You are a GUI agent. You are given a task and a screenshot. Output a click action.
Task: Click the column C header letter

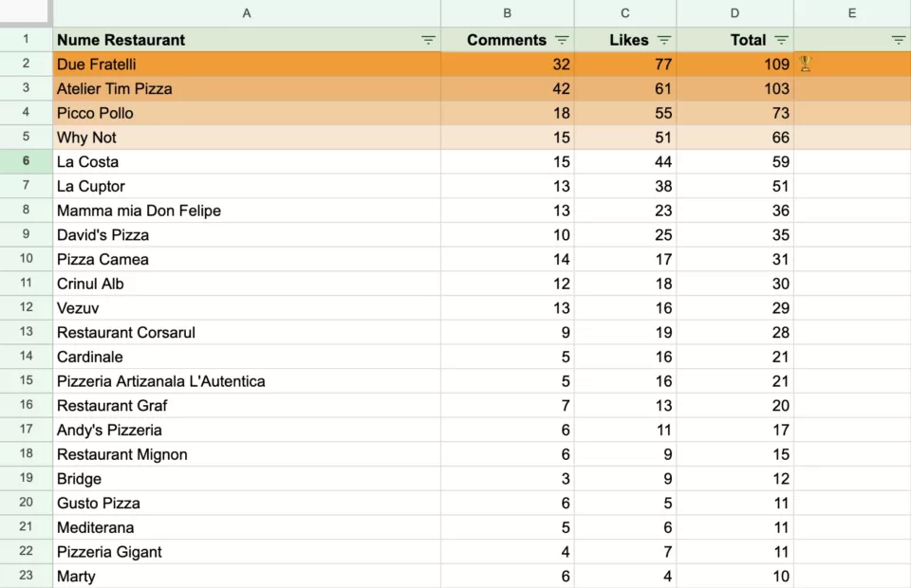tap(624, 12)
